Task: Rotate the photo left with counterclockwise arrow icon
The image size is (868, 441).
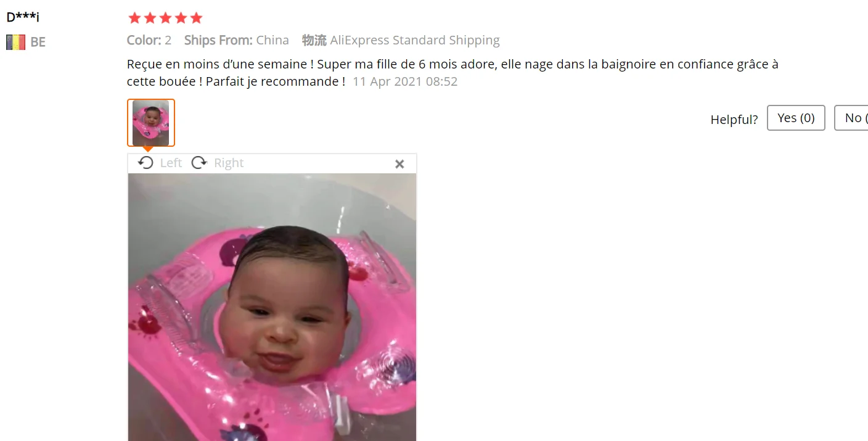Action: tap(145, 163)
